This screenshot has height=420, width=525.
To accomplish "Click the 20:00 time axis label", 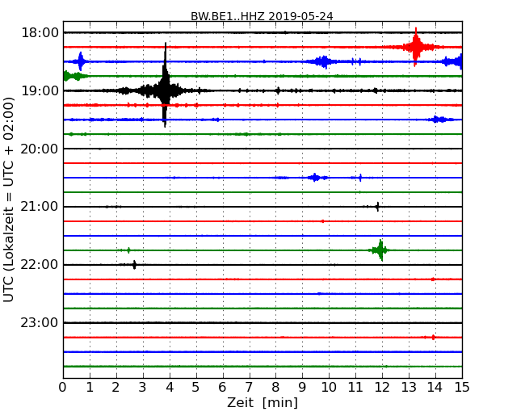I will click(40, 149).
